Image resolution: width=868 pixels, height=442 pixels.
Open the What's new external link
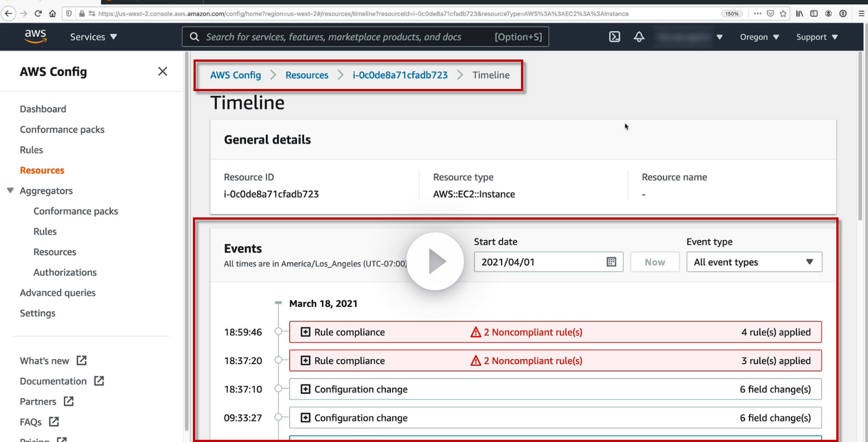(x=53, y=361)
